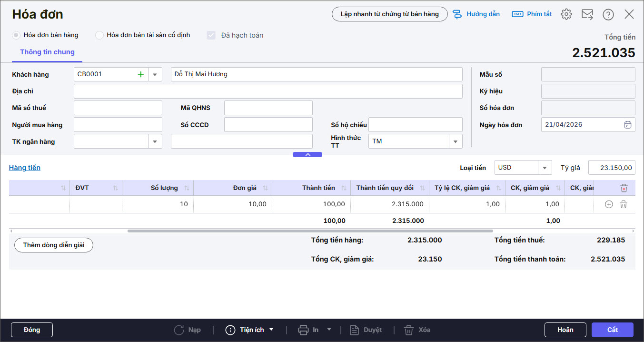This screenshot has width=644, height=342.
Task: Open Hình thức TT dropdown
Action: pos(455,141)
